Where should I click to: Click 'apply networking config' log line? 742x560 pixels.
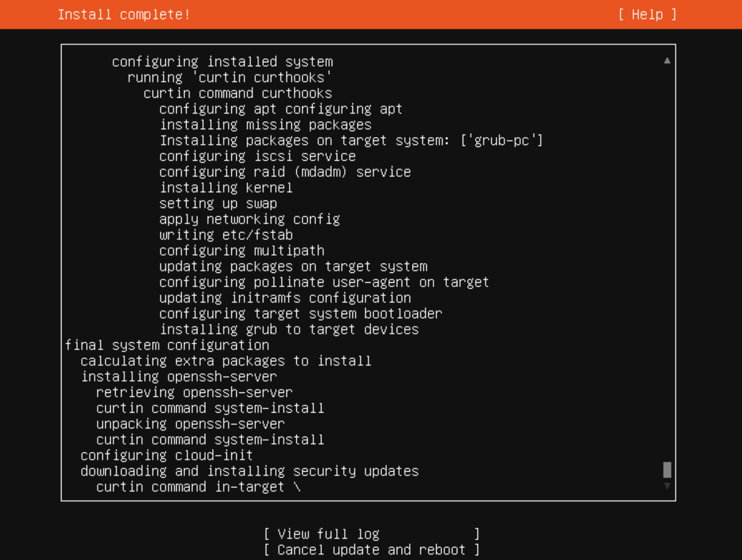click(249, 219)
